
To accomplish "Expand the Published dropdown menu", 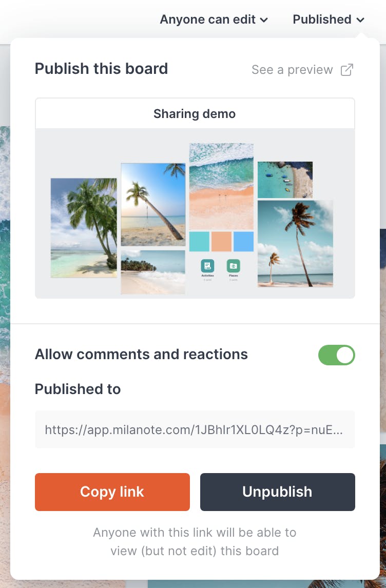I will tap(329, 19).
